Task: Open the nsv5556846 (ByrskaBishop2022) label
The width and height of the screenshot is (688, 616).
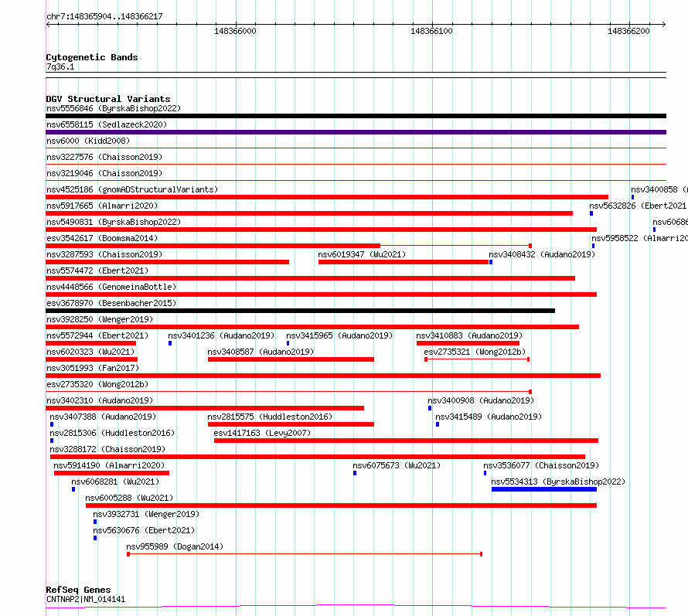Action: point(114,108)
